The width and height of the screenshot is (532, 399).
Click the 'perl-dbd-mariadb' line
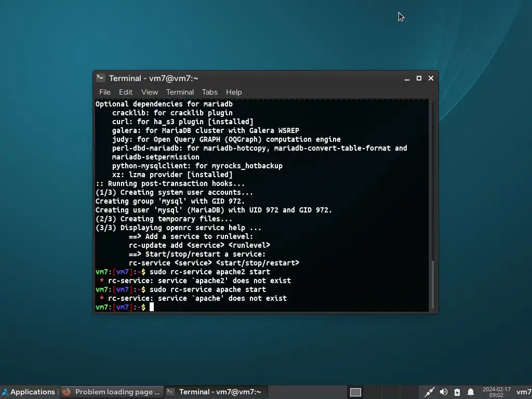[260, 148]
